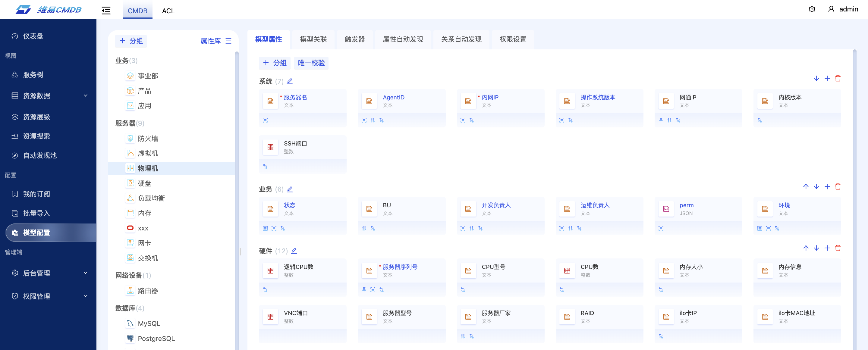The width and height of the screenshot is (868, 350).
Task: Add an attribute to the 业务 group using plus icon
Action: [x=827, y=187]
